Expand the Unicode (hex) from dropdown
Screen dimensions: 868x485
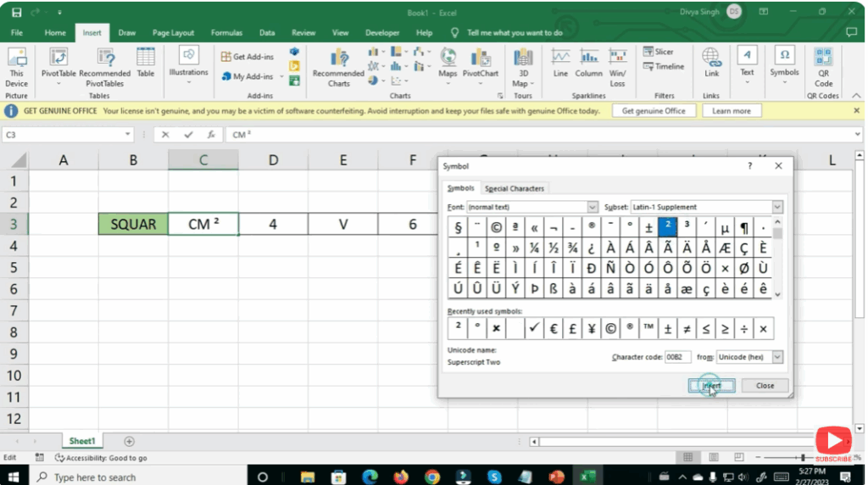777,358
